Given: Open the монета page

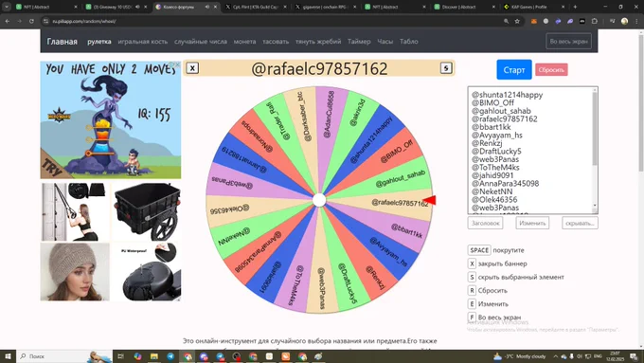Looking at the screenshot, I should coord(244,42).
